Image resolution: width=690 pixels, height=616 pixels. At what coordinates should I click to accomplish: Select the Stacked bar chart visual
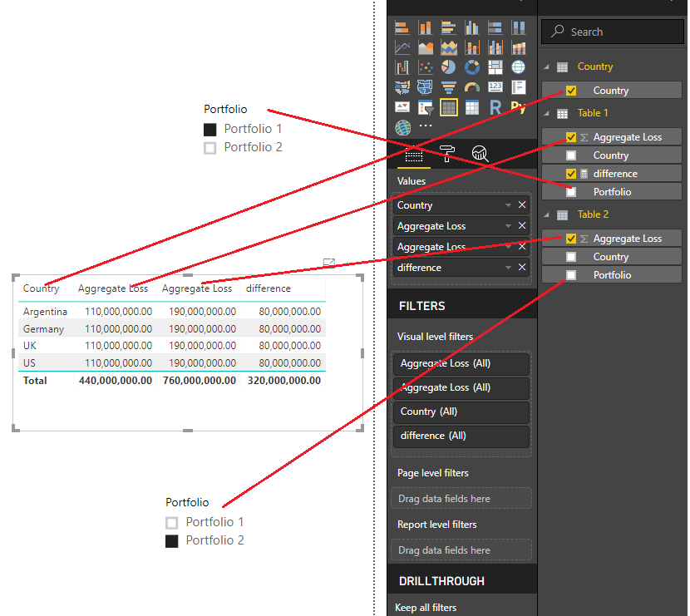(402, 27)
